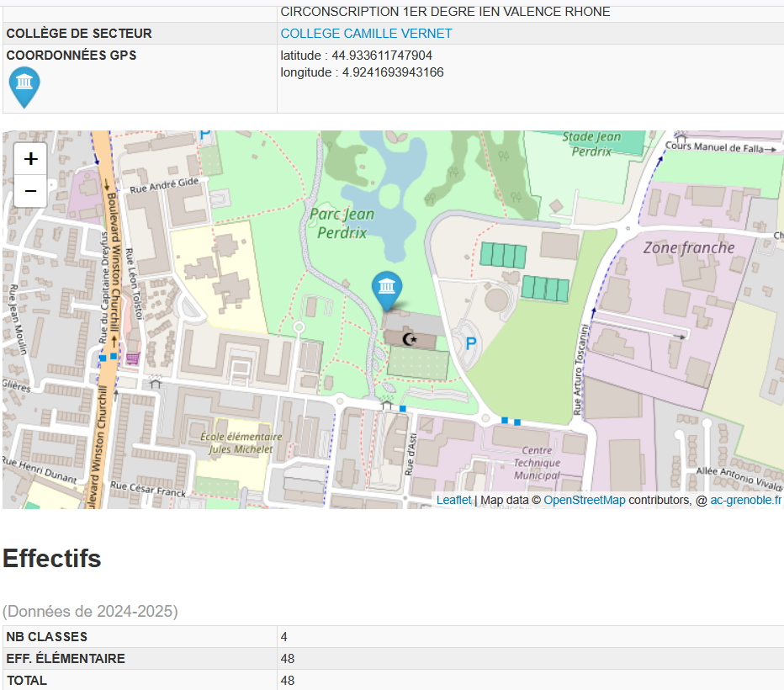The height and width of the screenshot is (690, 784).
Task: Zoom in on the map
Action: point(31,159)
